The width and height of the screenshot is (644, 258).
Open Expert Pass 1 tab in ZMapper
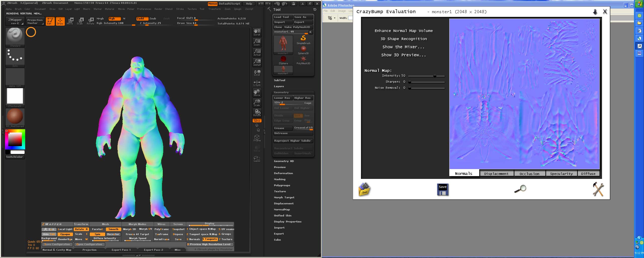(121, 250)
